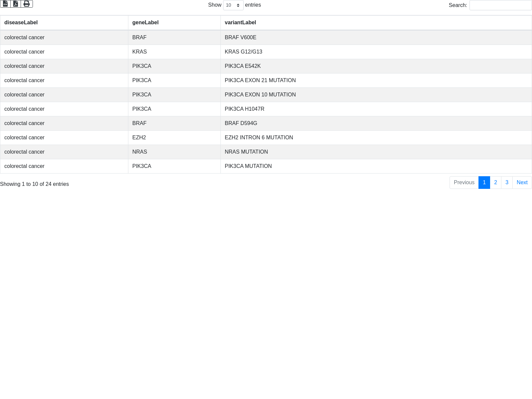Export table as CSV file
Screen dimensions: 532x399
click(5, 4)
